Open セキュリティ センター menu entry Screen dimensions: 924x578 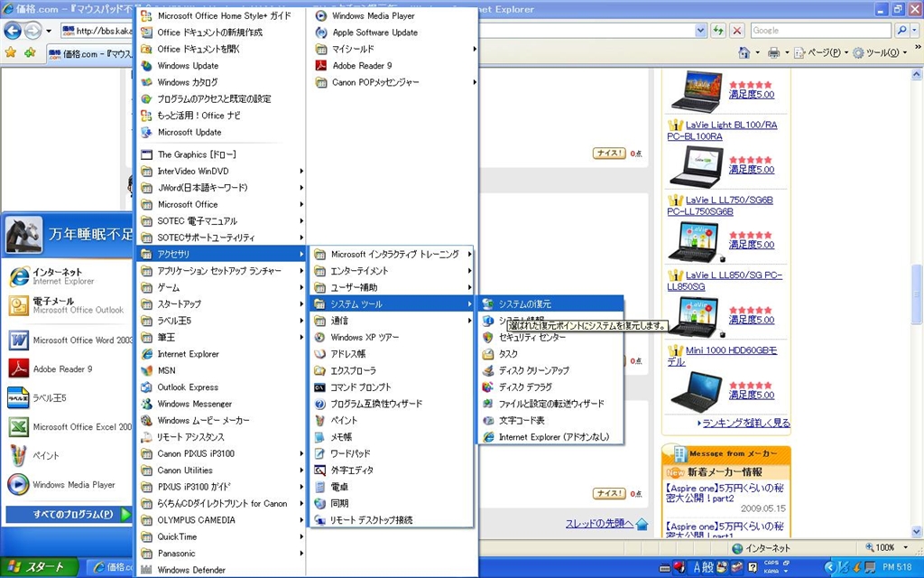[550, 338]
